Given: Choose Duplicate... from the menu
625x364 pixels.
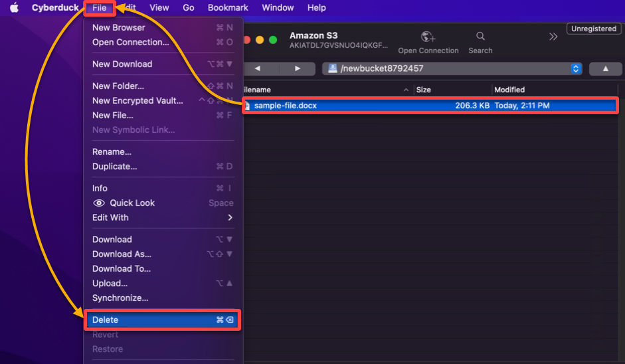Looking at the screenshot, I should [163, 167].
